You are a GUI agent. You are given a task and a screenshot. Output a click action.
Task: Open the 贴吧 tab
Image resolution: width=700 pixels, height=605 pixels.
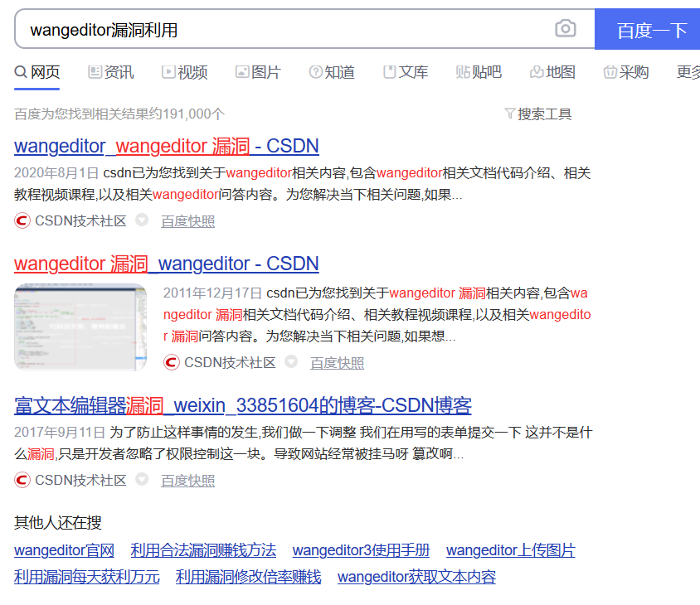click(x=479, y=72)
